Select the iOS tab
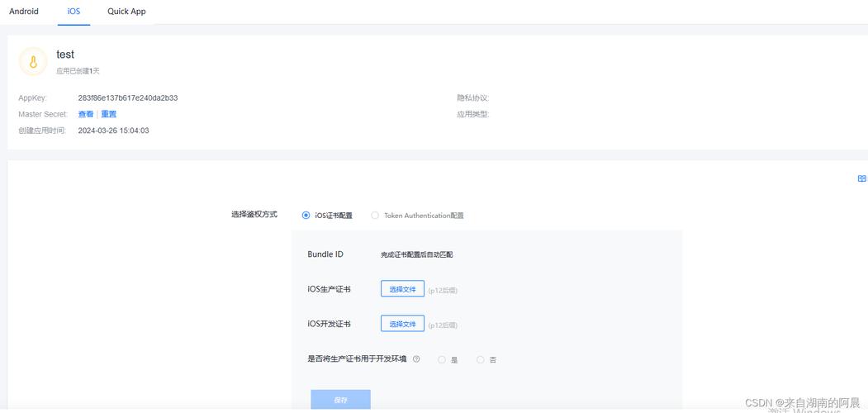This screenshot has width=868, height=413. pyautogui.click(x=74, y=11)
